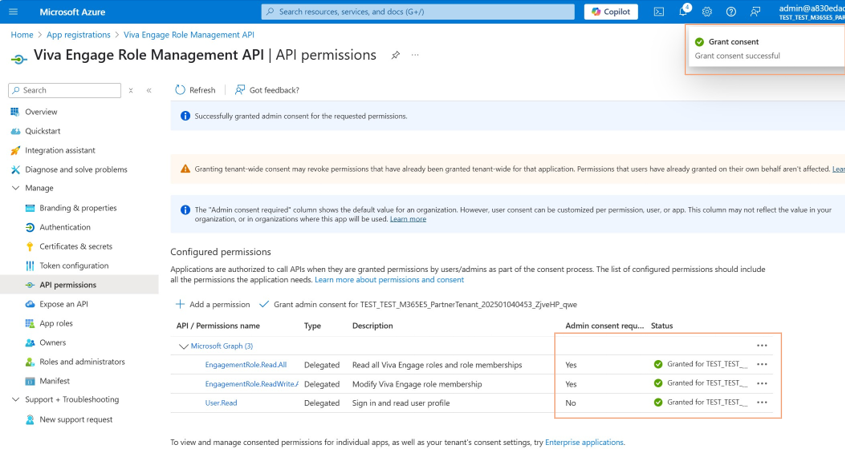
Task: Refresh the API permissions list
Action: (195, 90)
